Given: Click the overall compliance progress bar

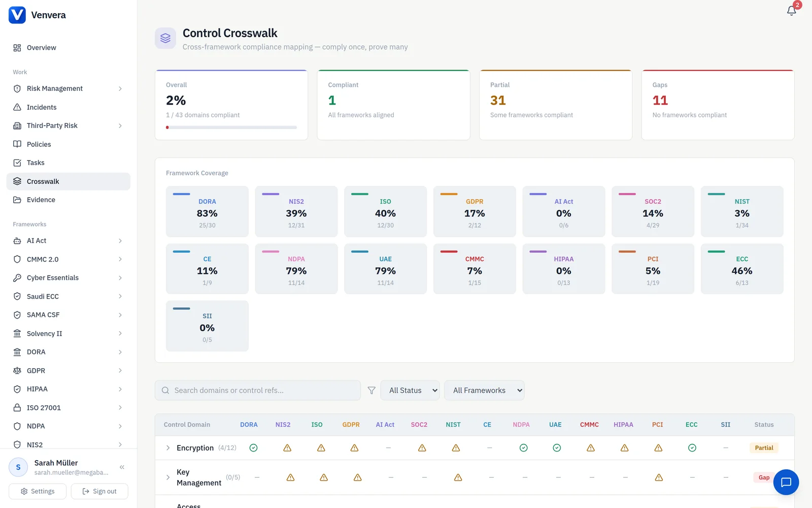Looking at the screenshot, I should [x=231, y=128].
